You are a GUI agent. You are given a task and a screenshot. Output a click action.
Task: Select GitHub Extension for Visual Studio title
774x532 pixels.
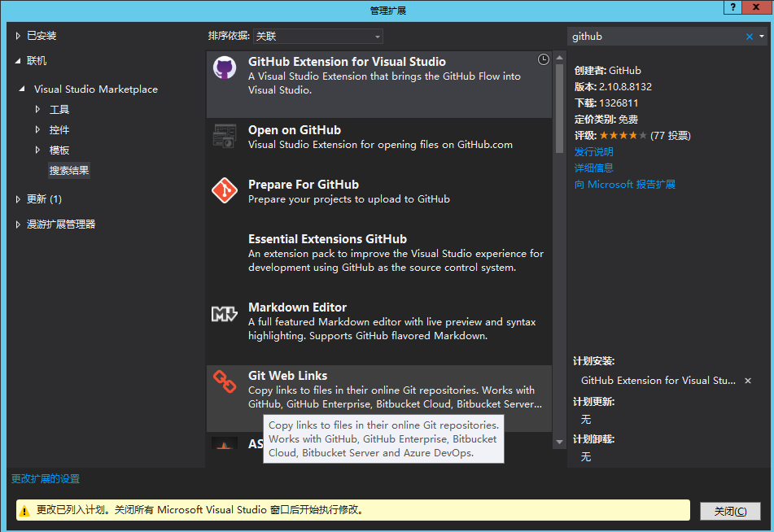pyautogui.click(x=347, y=62)
